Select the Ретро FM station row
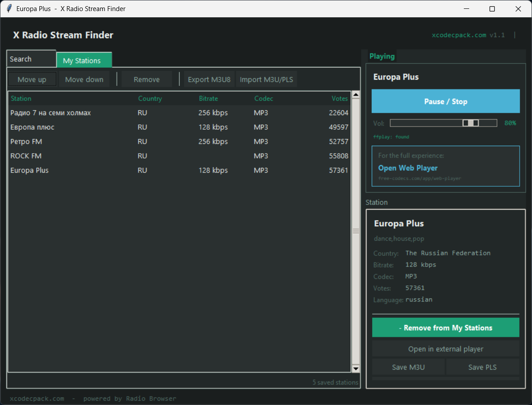 [x=179, y=142]
